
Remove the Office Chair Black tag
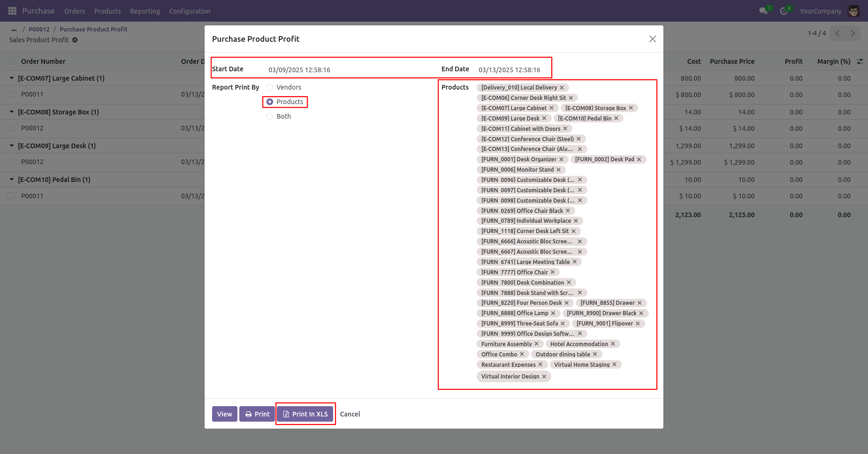click(x=568, y=211)
